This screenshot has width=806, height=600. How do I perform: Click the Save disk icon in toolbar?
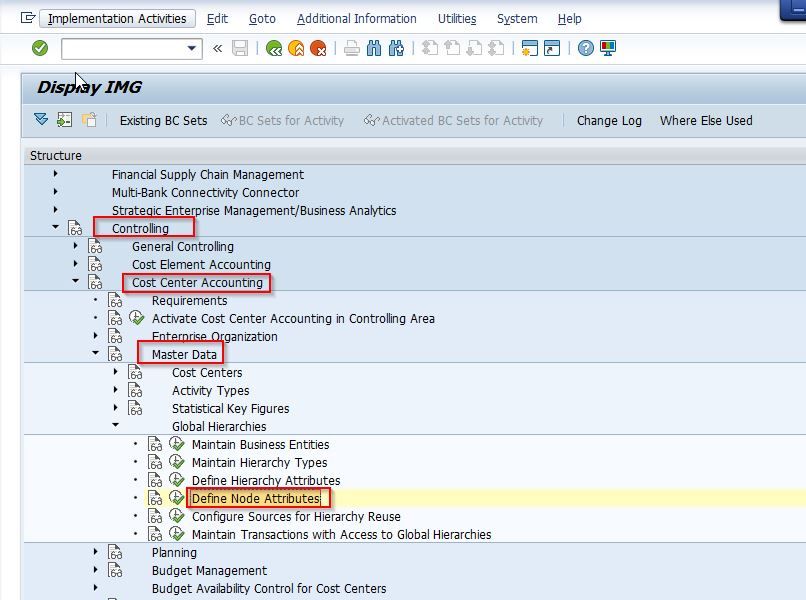tap(240, 48)
